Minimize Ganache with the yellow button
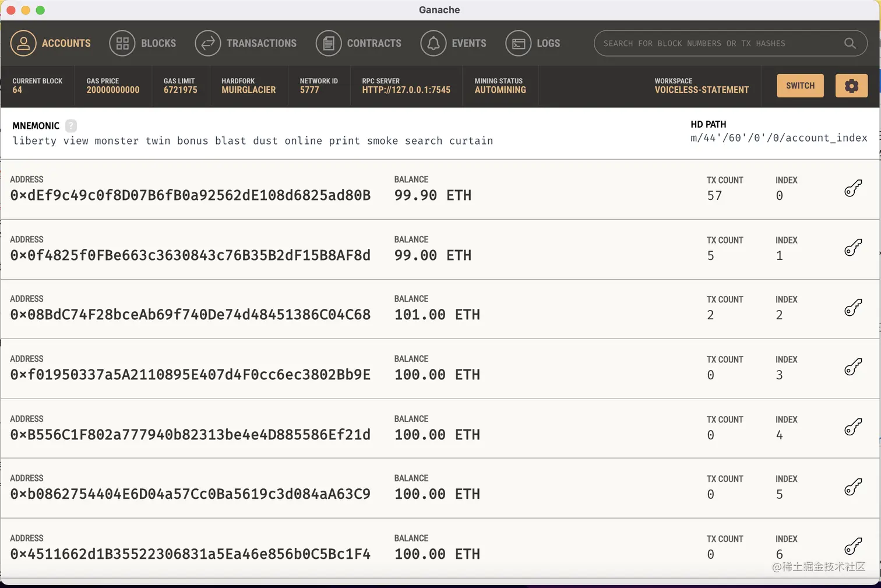The width and height of the screenshot is (881, 588). (25, 10)
